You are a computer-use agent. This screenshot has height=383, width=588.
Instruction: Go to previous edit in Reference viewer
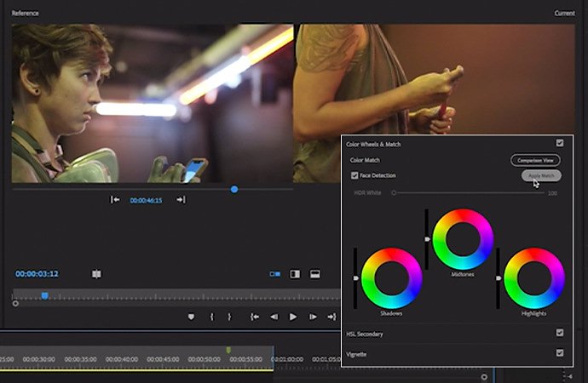point(115,199)
